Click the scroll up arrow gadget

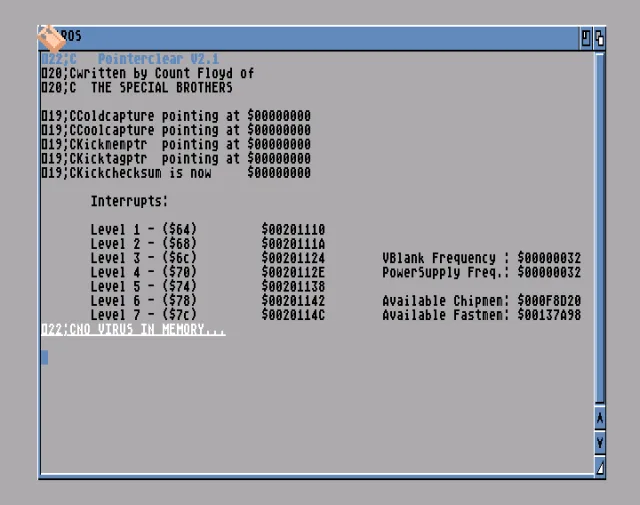pyautogui.click(x=600, y=418)
